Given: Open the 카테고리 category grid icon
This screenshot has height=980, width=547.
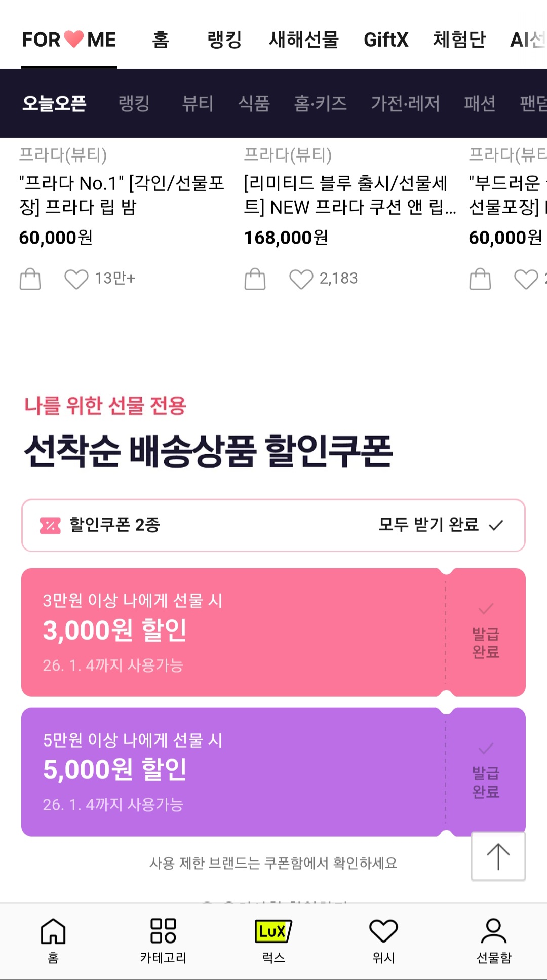Looking at the screenshot, I should coord(163,940).
